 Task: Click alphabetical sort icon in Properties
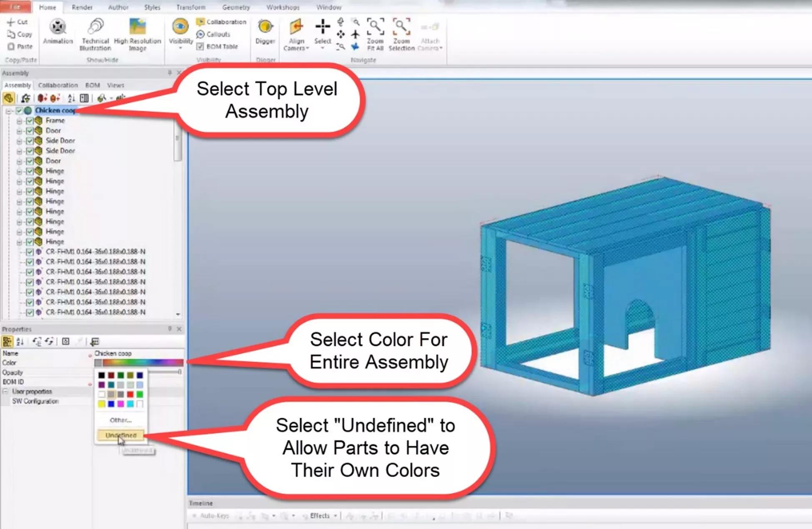click(x=20, y=342)
